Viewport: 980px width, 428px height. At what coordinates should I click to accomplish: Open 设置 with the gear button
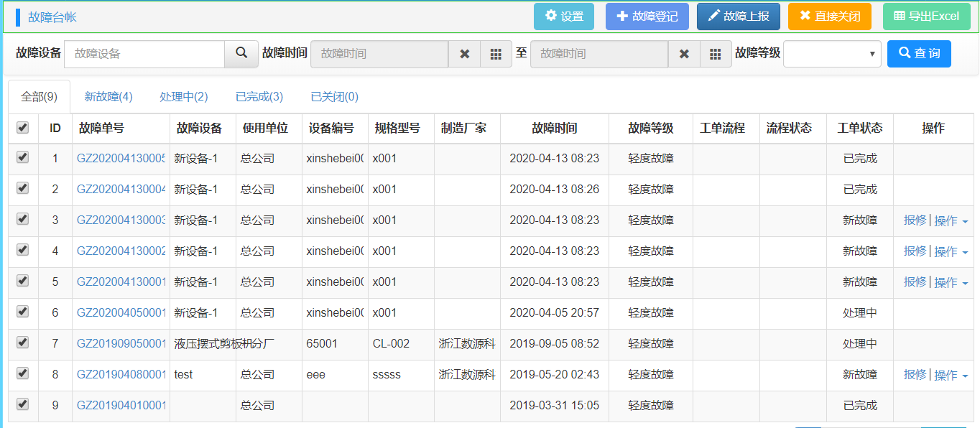[563, 17]
